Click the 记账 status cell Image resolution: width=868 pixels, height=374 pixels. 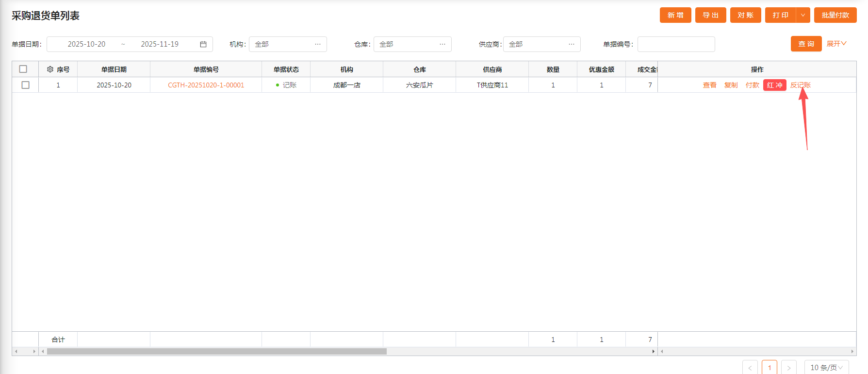286,85
